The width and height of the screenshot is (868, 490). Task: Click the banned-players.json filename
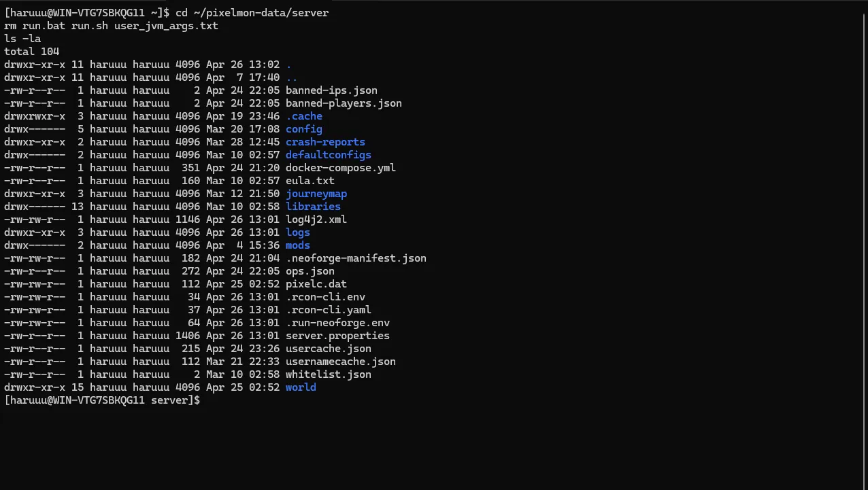coord(344,103)
